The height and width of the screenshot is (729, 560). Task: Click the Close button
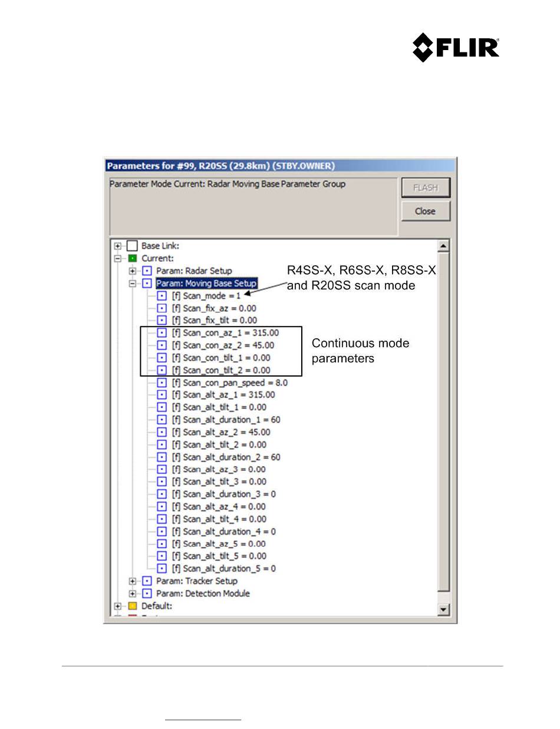pyautogui.click(x=426, y=211)
